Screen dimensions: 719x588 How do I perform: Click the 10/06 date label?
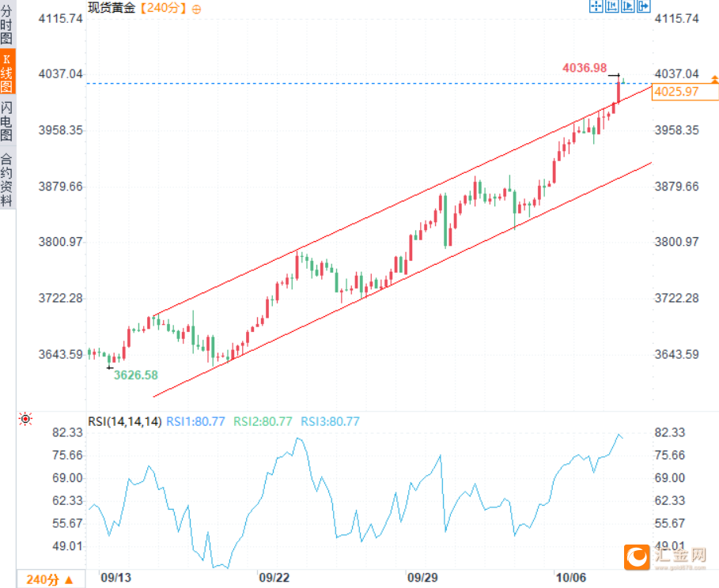pyautogui.click(x=571, y=578)
